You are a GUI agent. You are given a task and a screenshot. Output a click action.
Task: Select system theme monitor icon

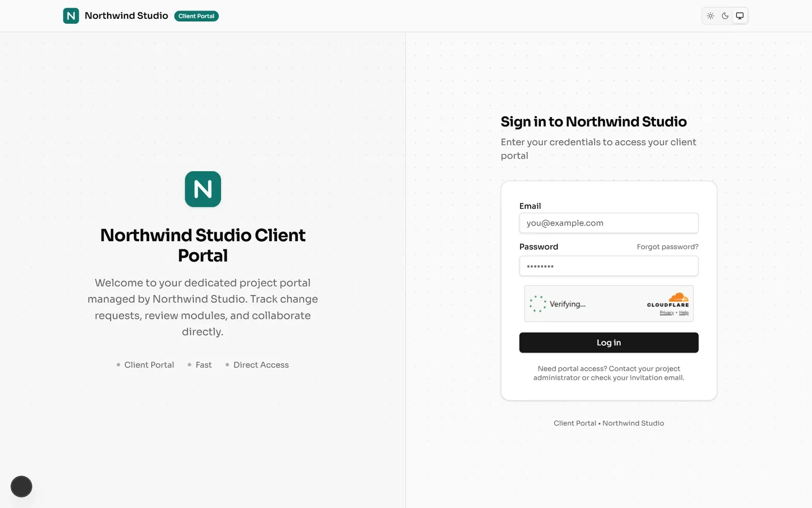tap(740, 16)
